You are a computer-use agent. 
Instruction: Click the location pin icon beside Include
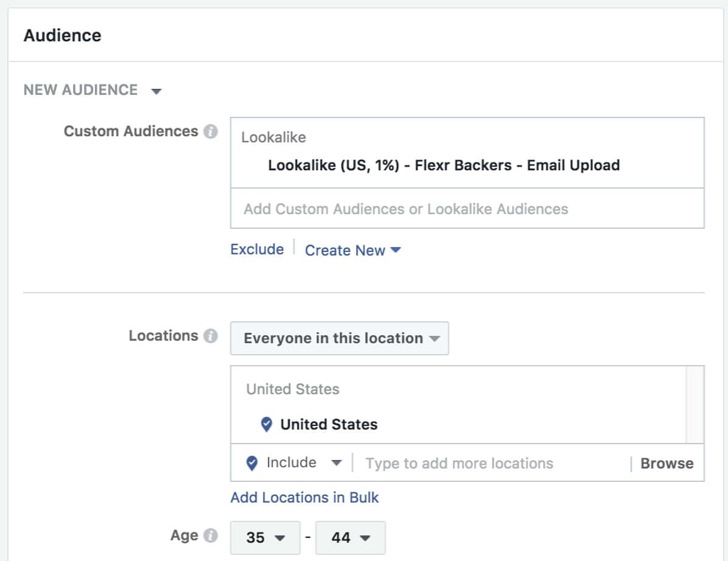[252, 463]
